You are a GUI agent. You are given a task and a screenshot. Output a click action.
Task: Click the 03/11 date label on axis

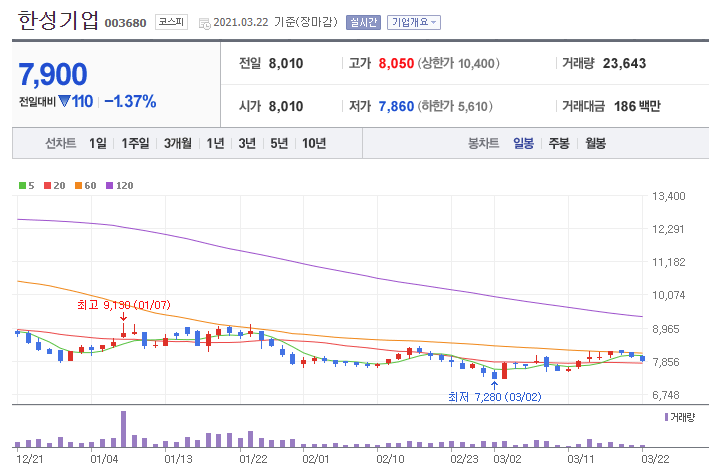tap(581, 459)
